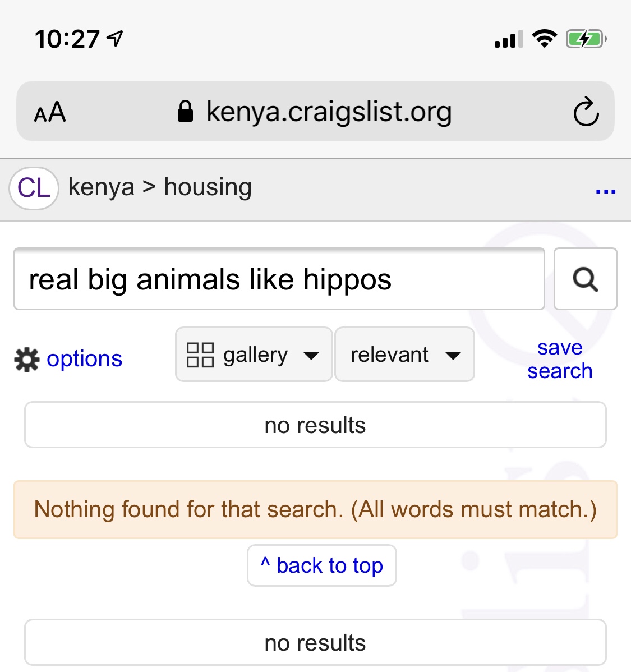This screenshot has height=672, width=631.
Task: Tap the padlock icon in address bar
Action: (x=185, y=111)
